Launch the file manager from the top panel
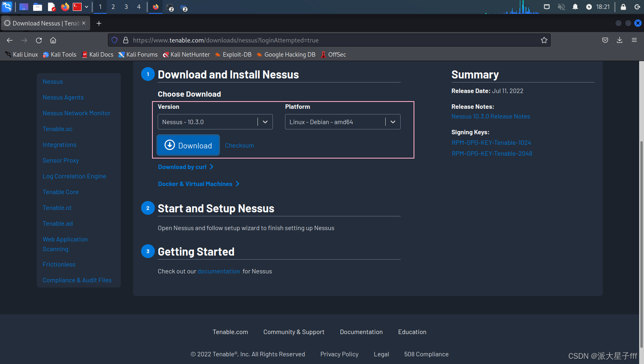 click(38, 7)
